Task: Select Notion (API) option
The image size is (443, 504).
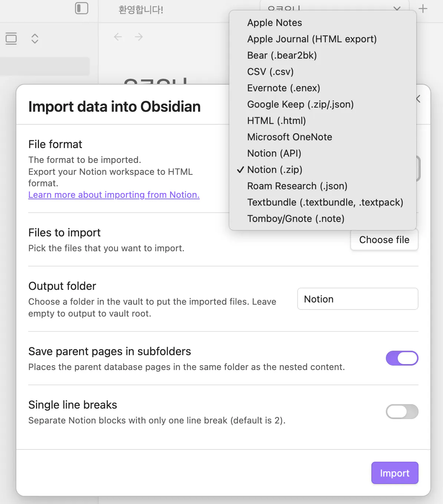Action: 274,153
